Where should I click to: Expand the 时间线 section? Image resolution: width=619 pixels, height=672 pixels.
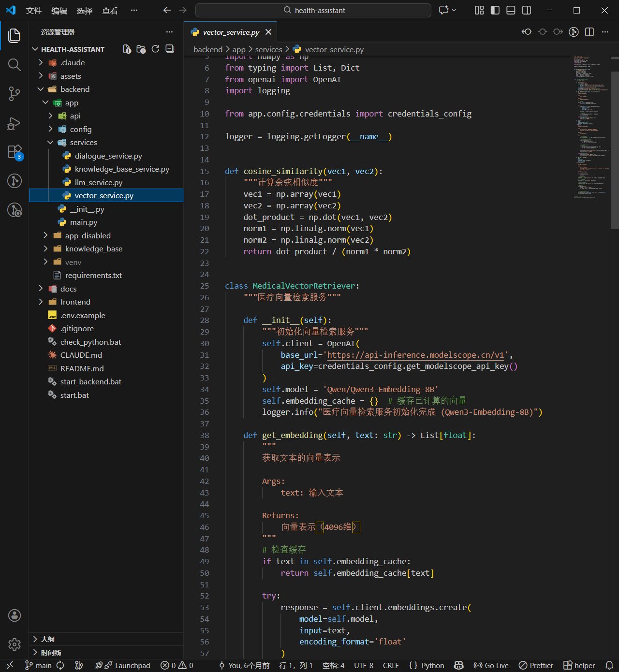[106, 652]
